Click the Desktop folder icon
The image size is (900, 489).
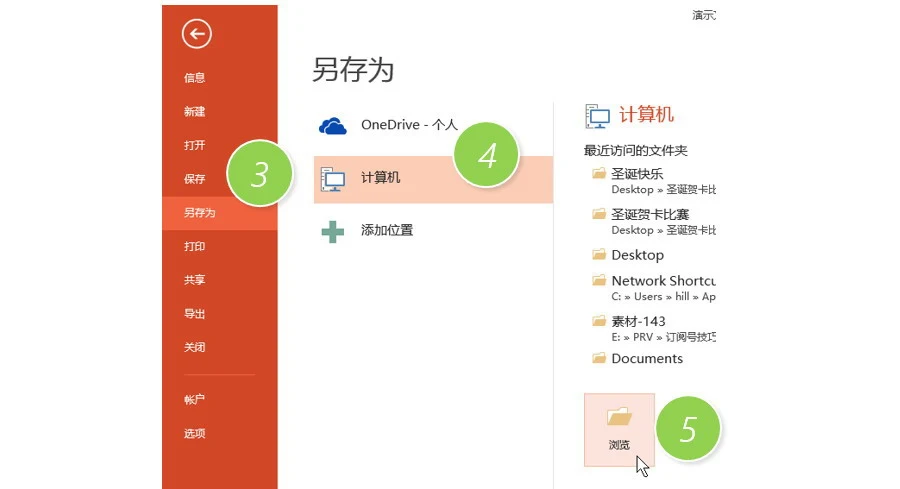599,255
